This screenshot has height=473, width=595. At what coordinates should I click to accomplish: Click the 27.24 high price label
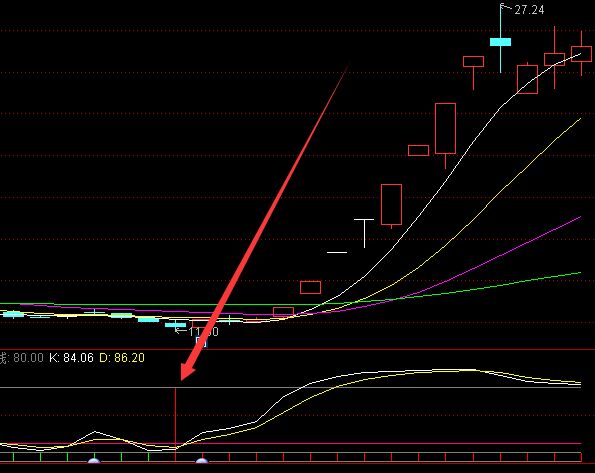click(529, 10)
